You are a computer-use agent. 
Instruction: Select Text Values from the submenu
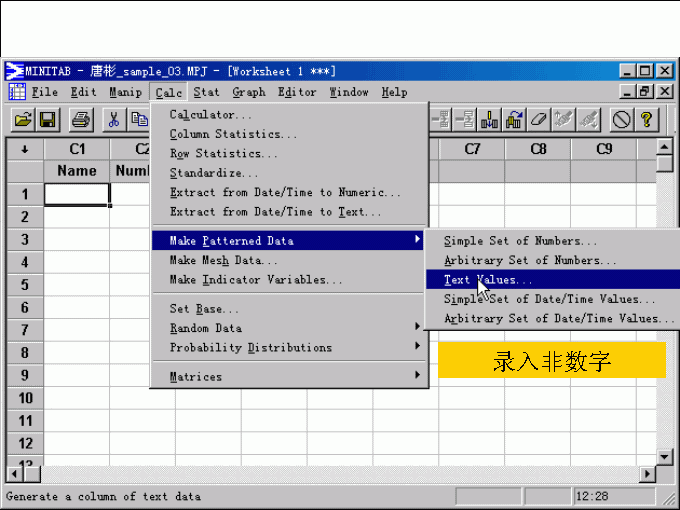pos(489,280)
